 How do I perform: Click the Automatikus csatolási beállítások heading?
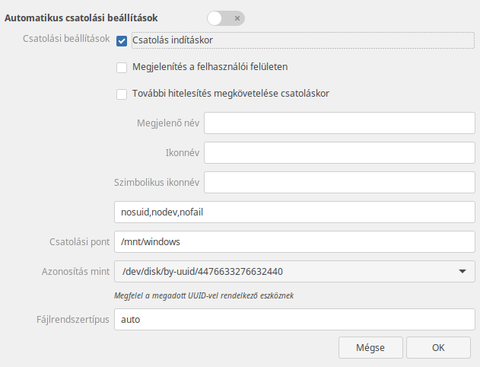[x=81, y=18]
